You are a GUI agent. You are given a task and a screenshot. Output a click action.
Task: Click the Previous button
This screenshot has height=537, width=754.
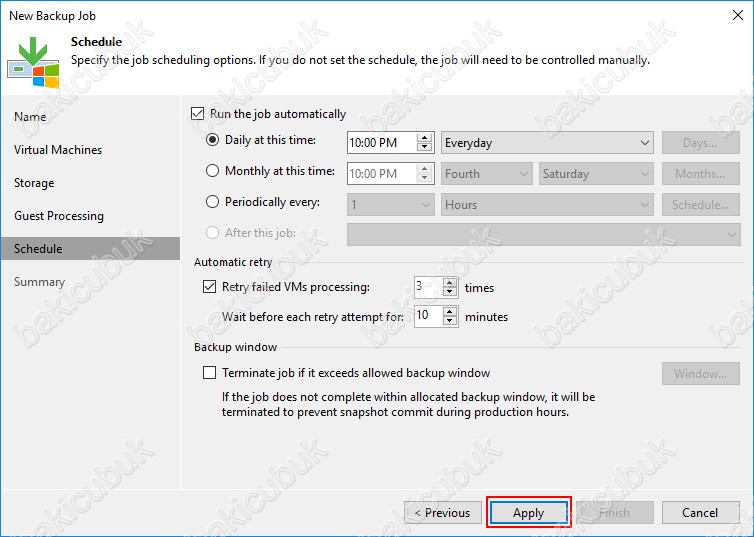442,512
